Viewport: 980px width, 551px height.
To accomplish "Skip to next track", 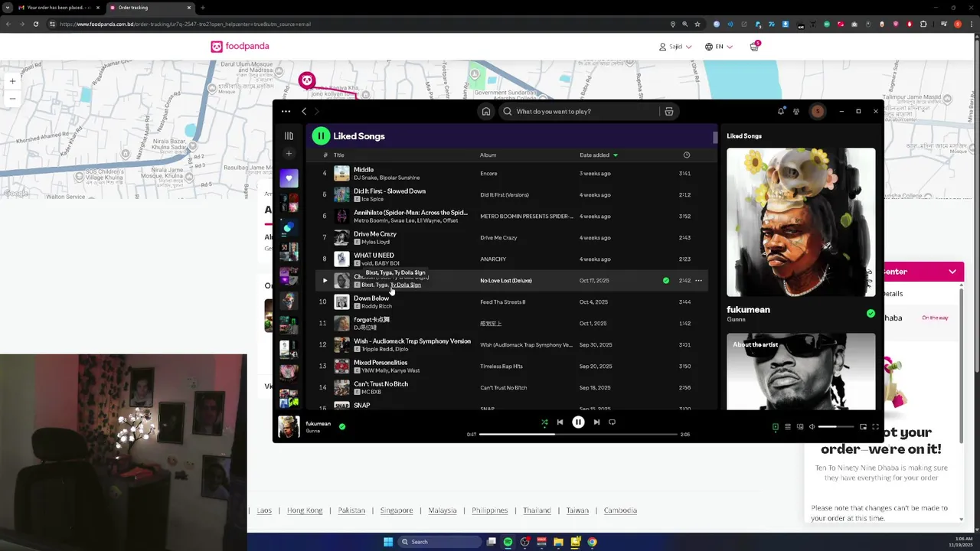I will coord(596,422).
